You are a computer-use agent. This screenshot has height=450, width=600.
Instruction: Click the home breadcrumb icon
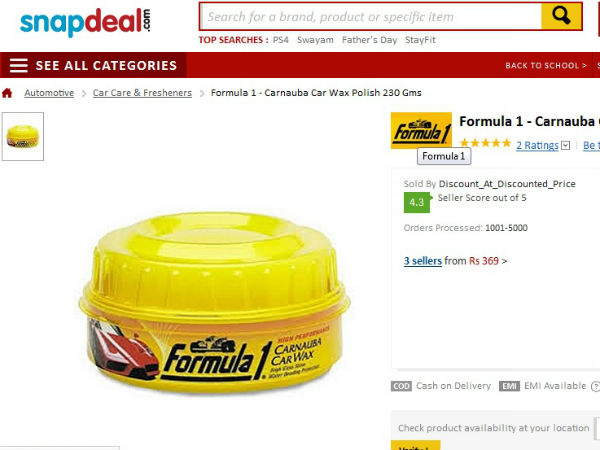[x=7, y=93]
